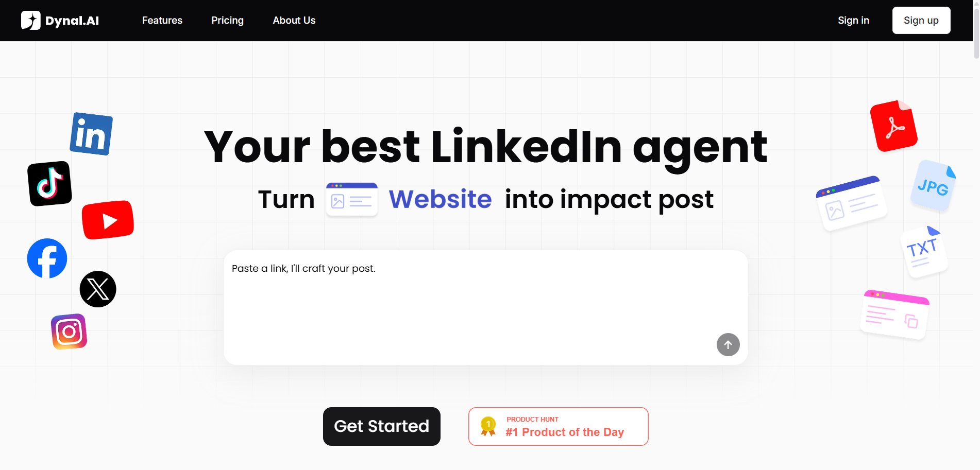Open the Features menu
Screen dimensions: 980x470
[x=162, y=20]
